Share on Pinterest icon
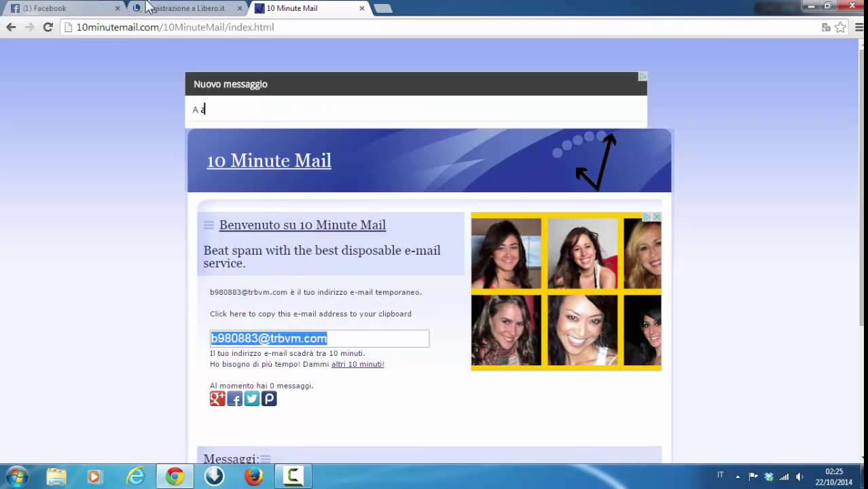The image size is (868, 489). [269, 399]
